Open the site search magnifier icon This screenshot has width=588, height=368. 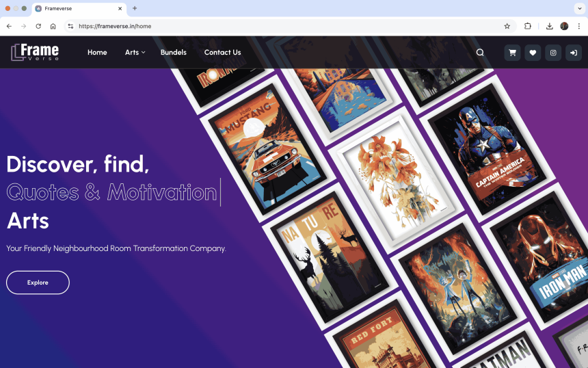pos(480,53)
